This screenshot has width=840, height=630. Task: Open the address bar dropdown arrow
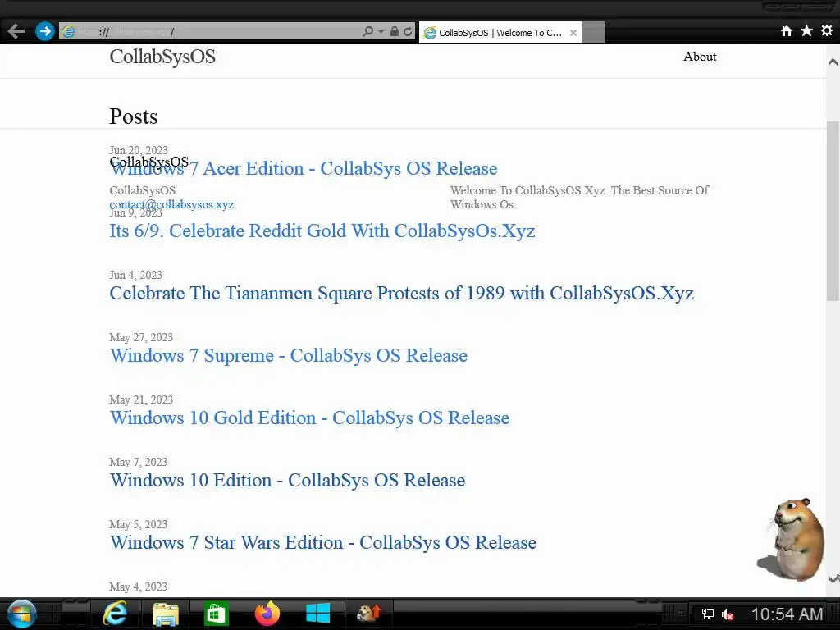tap(381, 32)
